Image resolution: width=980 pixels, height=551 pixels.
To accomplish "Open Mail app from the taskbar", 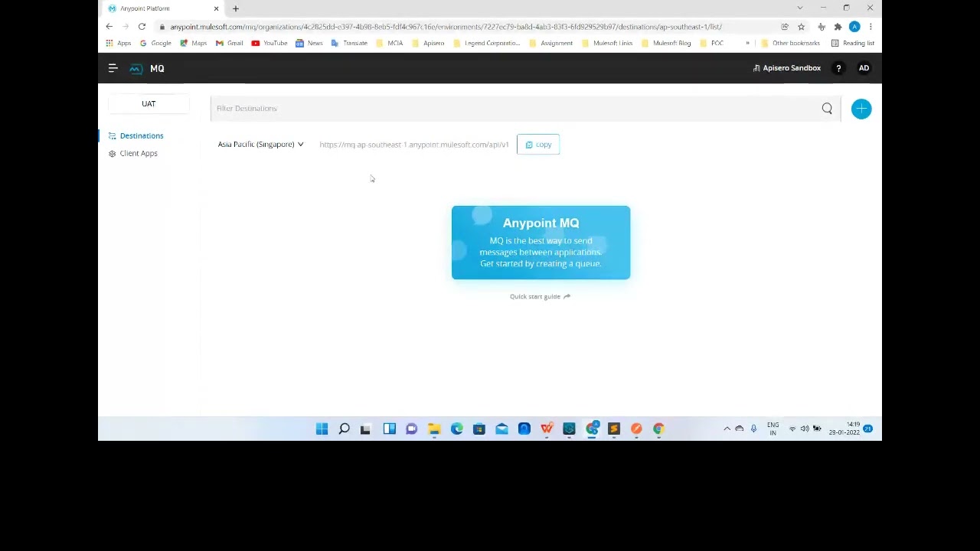I will click(501, 429).
